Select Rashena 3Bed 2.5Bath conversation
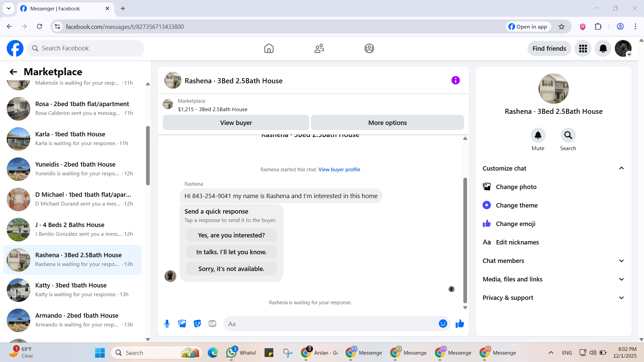This screenshot has height=362, width=644. pos(72,260)
